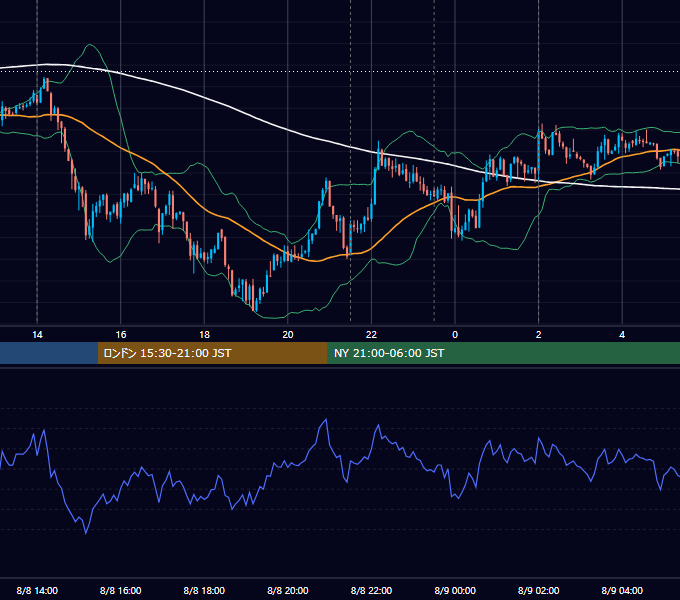Click the '8/9 00:00' label on indicator axis
This screenshot has height=600, width=680.
tap(455, 590)
